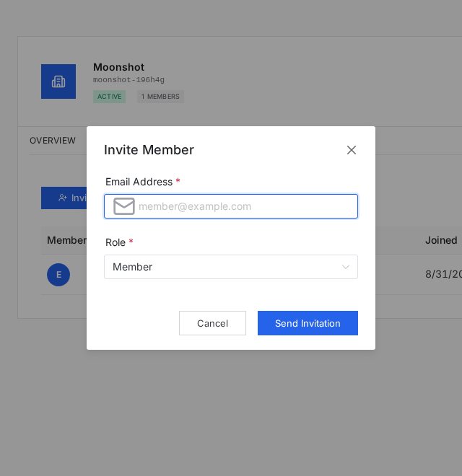Click the add-user icon on Invite button

click(x=63, y=198)
